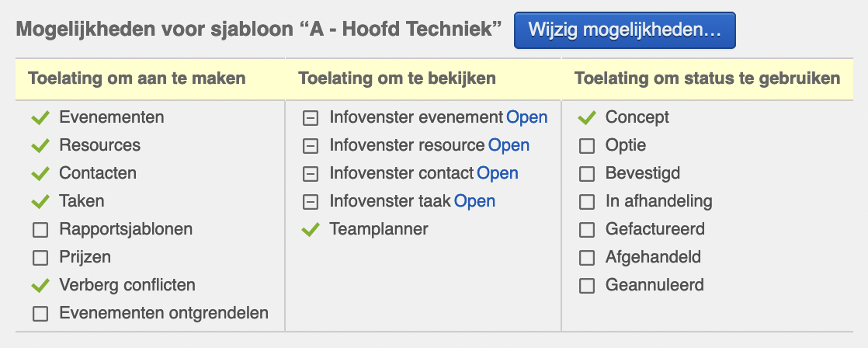Disable the Verberg conflicten checkmark

pyautogui.click(x=40, y=286)
